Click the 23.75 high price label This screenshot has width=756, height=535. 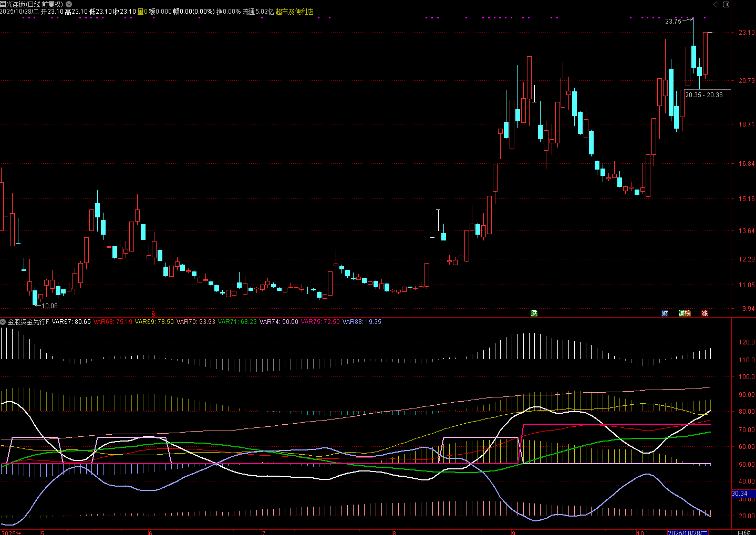coord(673,22)
